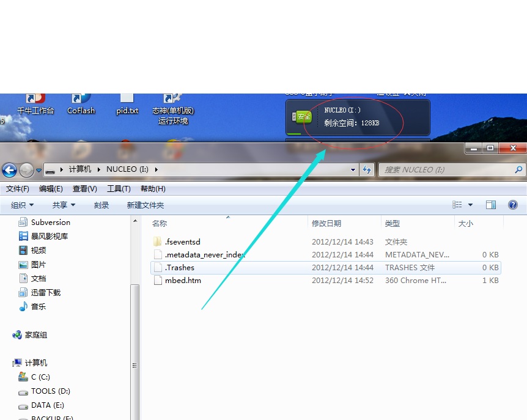
Task: Click the .fseventsd folder icon
Action: click(157, 241)
